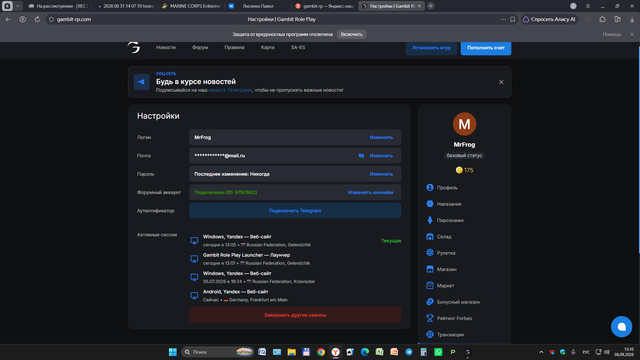Open browser hamburger menu

click(x=588, y=6)
